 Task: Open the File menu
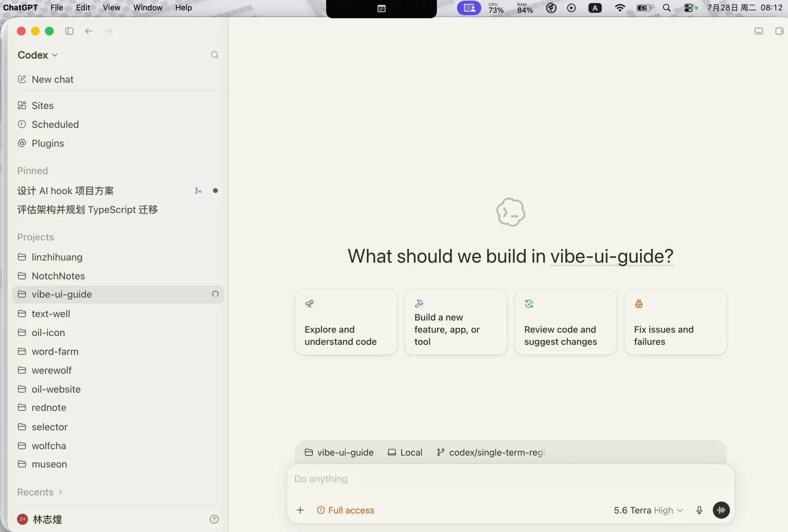tap(57, 8)
